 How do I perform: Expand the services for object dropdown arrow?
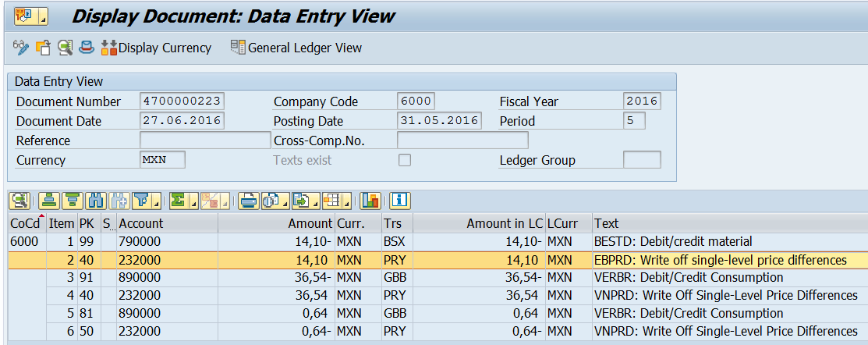click(42, 16)
